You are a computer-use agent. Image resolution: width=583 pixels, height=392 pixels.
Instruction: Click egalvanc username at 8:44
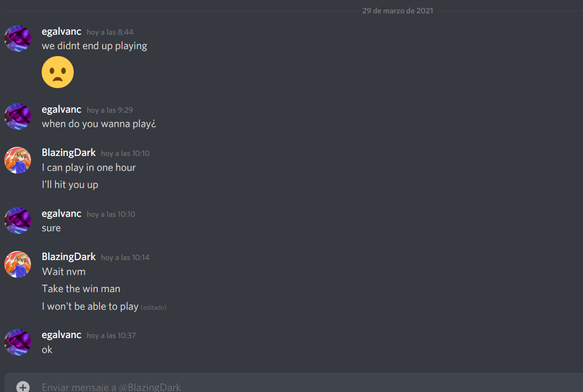pyautogui.click(x=61, y=32)
